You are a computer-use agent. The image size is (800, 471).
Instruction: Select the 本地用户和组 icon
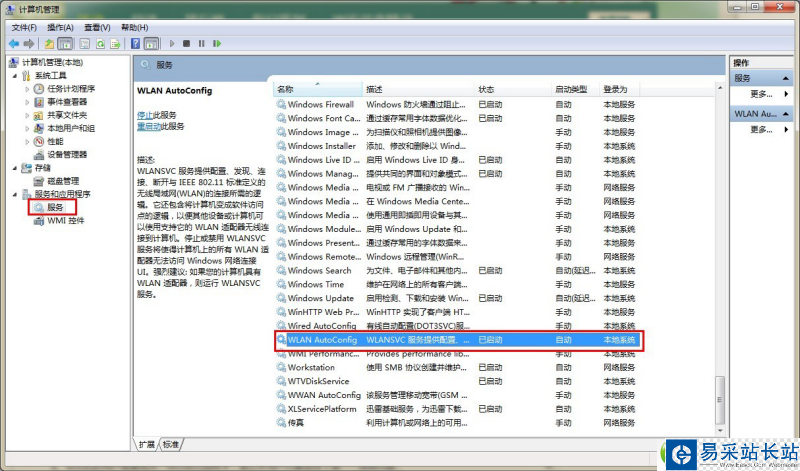39,129
